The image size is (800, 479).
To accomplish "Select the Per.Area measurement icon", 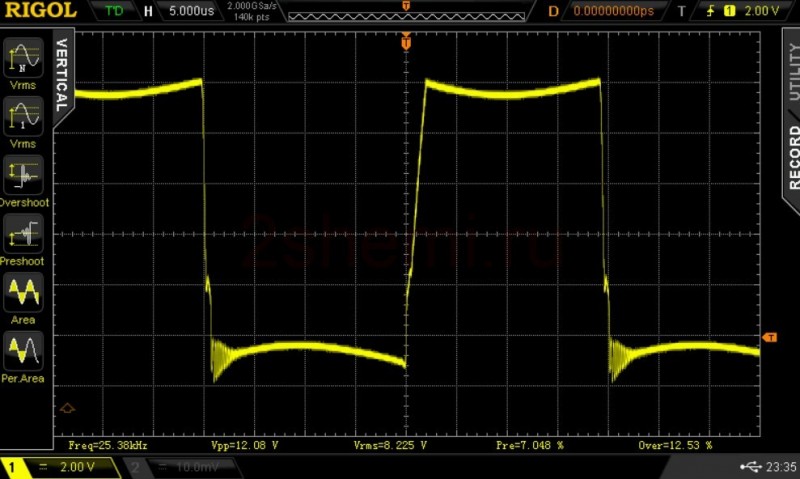I will (25, 351).
